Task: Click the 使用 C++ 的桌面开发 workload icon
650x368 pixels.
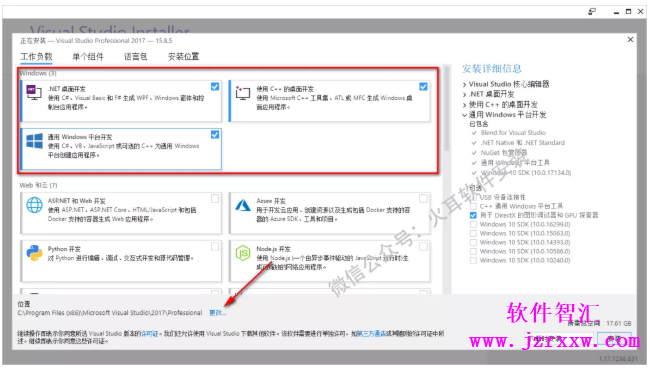Action: [243, 92]
